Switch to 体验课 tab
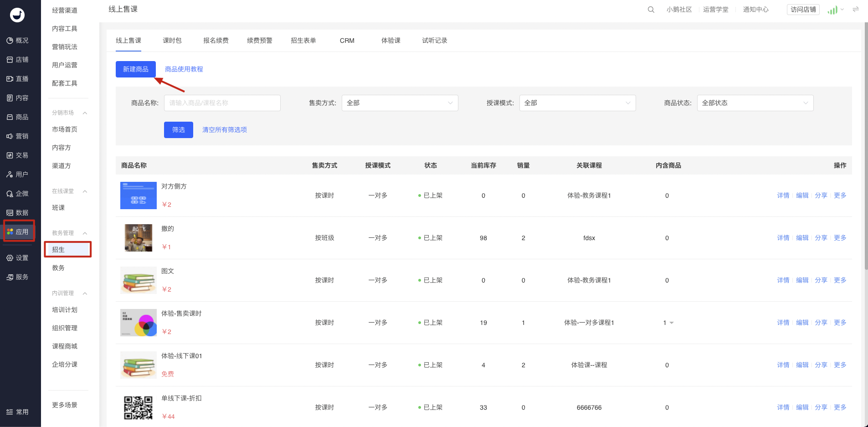868x427 pixels. point(391,41)
